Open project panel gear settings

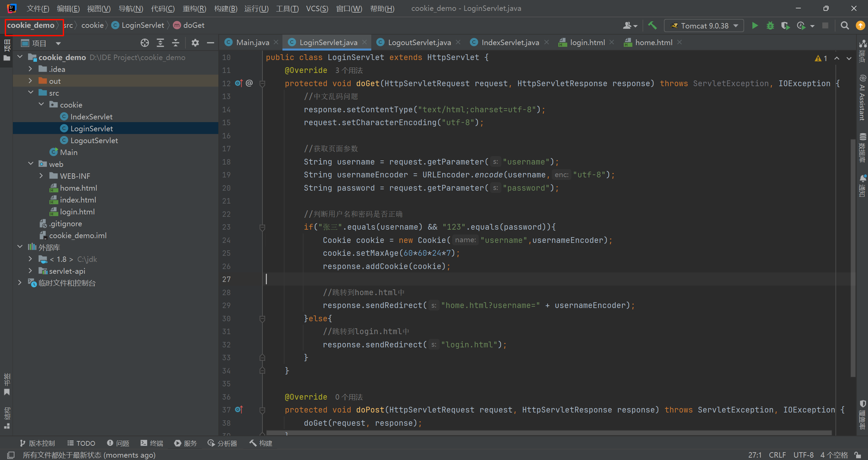[x=195, y=43]
